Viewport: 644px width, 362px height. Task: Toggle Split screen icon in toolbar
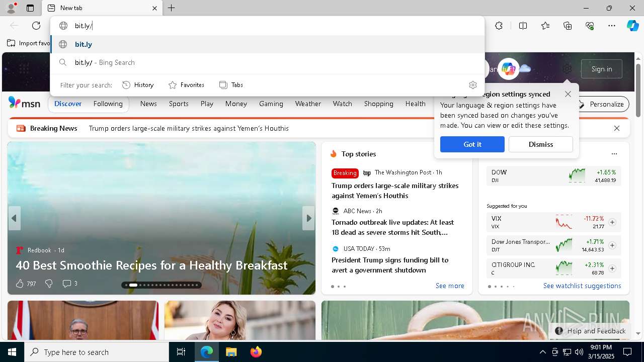[x=523, y=26]
